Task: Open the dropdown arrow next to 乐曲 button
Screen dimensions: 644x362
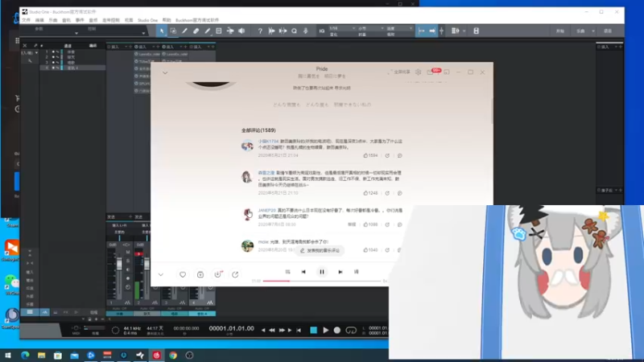Action: click(x=593, y=31)
